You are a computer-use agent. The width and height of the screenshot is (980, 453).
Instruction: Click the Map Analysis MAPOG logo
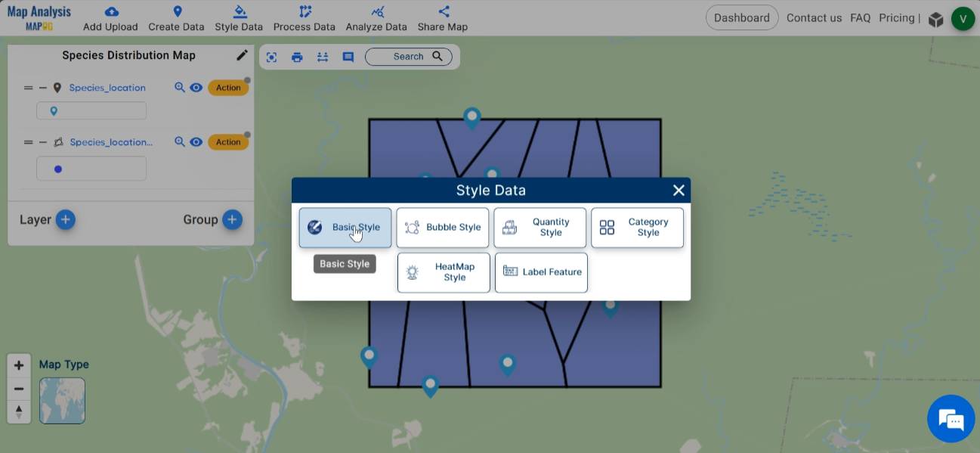[39, 18]
